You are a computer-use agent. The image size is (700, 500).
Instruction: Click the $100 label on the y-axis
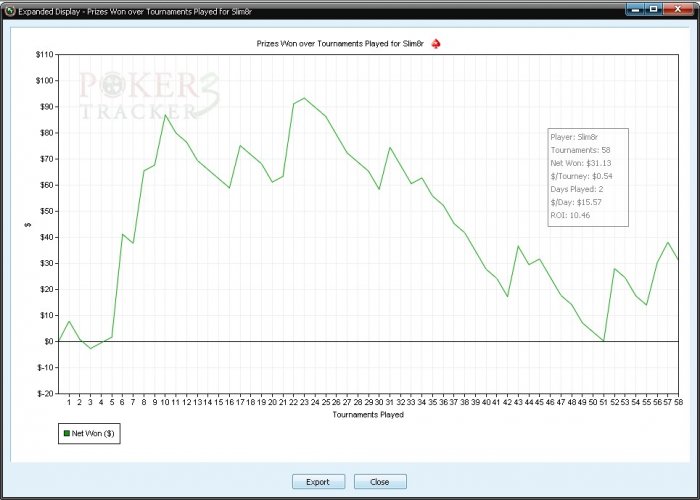[44, 81]
